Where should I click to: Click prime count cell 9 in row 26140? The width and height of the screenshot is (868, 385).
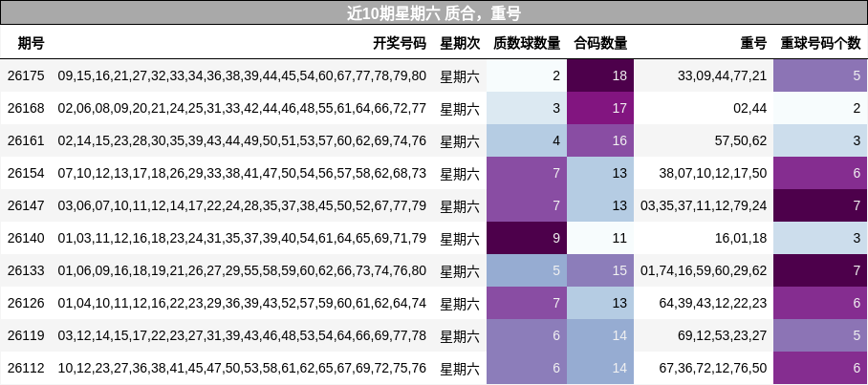(x=527, y=239)
